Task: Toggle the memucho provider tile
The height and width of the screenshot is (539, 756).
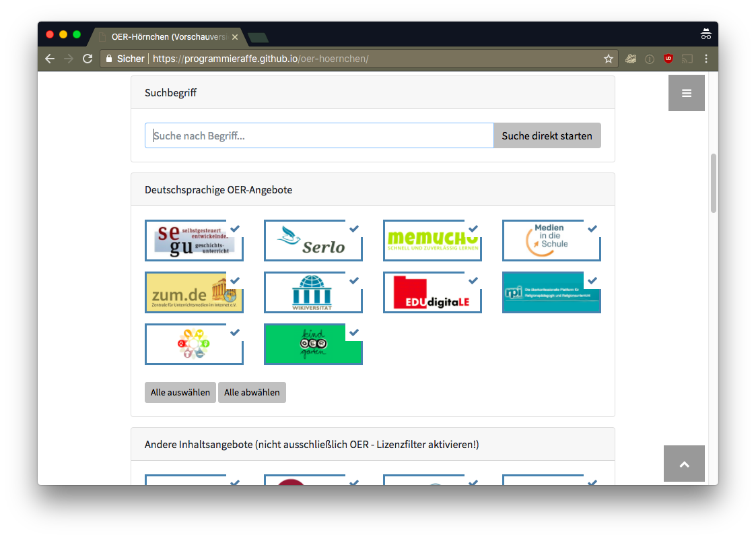Action: pos(432,241)
